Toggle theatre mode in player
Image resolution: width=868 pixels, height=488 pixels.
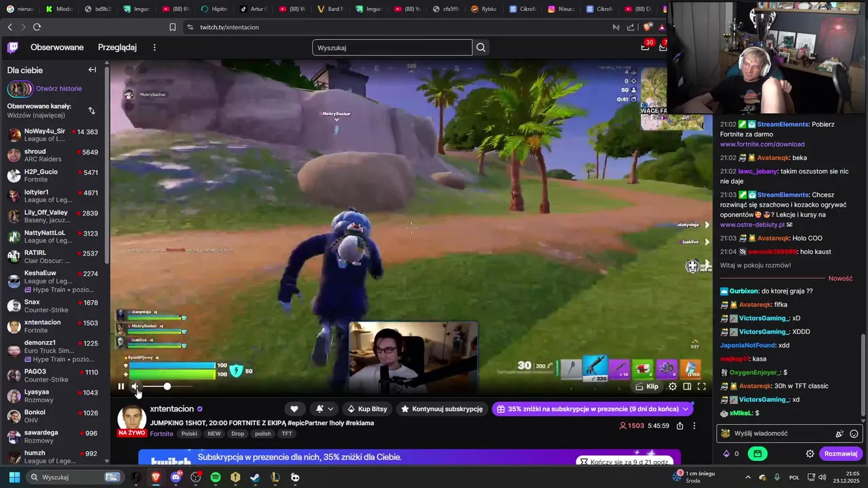tap(687, 386)
